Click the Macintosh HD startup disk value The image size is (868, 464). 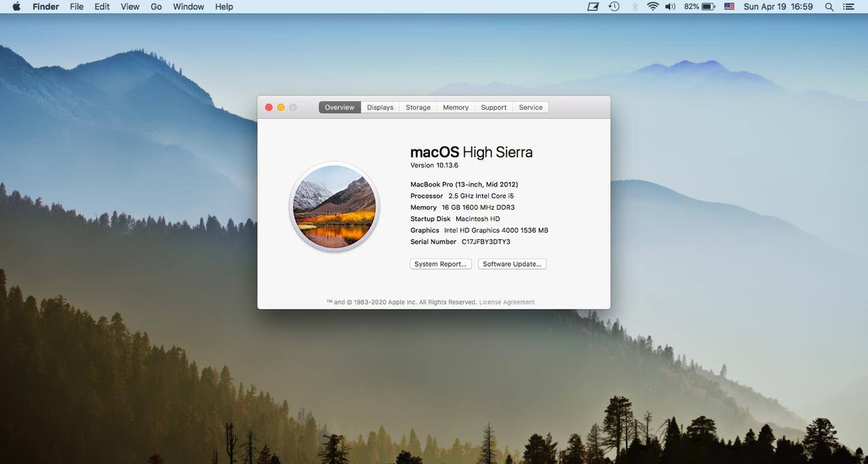pos(478,219)
